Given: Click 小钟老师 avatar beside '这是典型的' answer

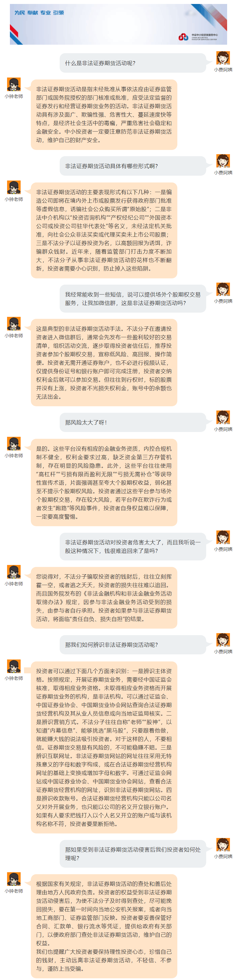Looking at the screenshot, I should pyautogui.click(x=14, y=324).
